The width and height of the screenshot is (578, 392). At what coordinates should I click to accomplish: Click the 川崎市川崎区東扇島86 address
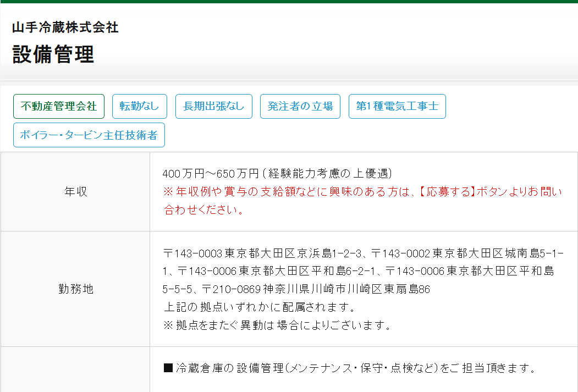(x=374, y=289)
